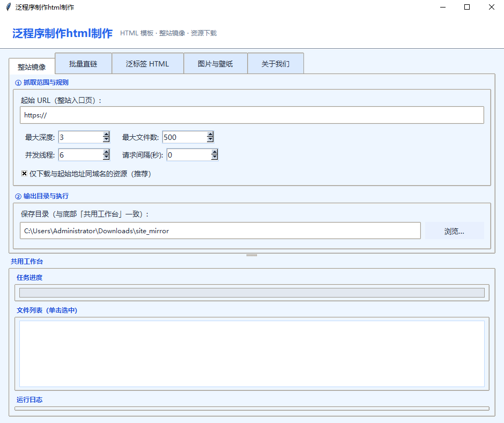504x423 pixels.
Task: Decrease the 并发线程 count with down arrow
Action: [x=106, y=158]
